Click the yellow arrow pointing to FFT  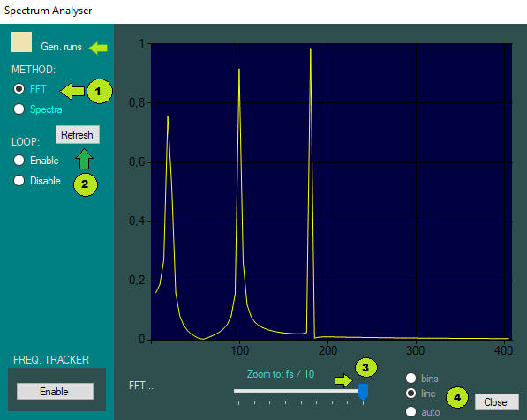72,91
